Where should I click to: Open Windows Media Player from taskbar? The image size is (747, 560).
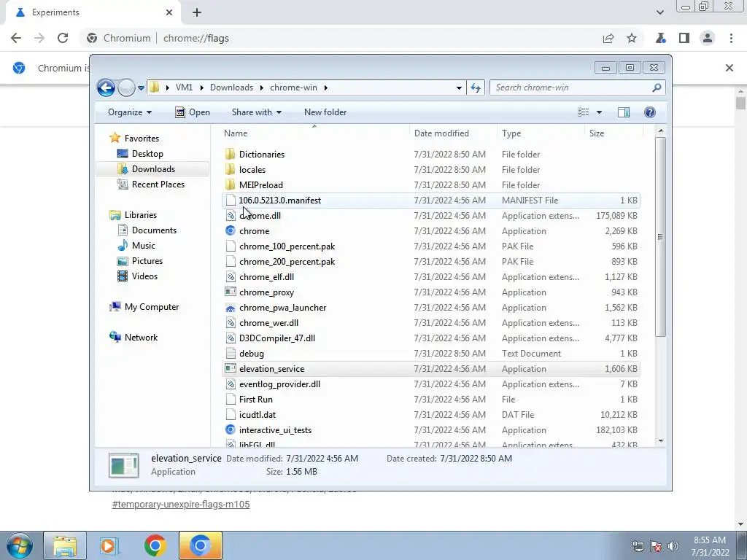click(x=109, y=545)
